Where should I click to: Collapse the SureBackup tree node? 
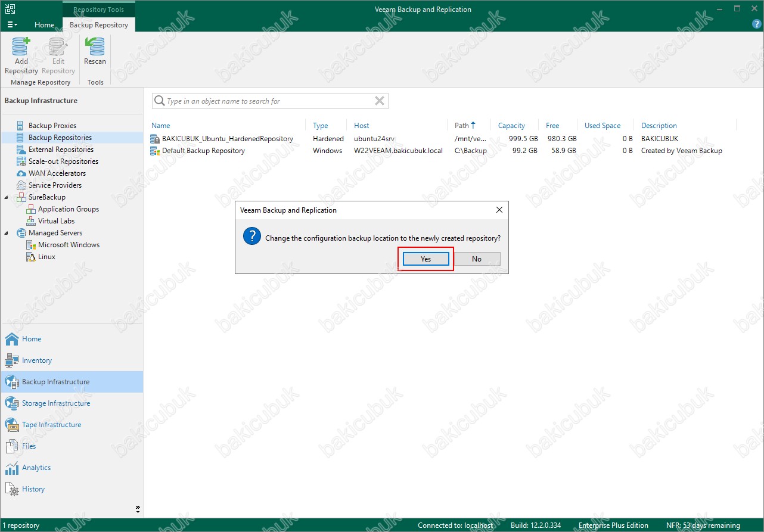pyautogui.click(x=7, y=197)
